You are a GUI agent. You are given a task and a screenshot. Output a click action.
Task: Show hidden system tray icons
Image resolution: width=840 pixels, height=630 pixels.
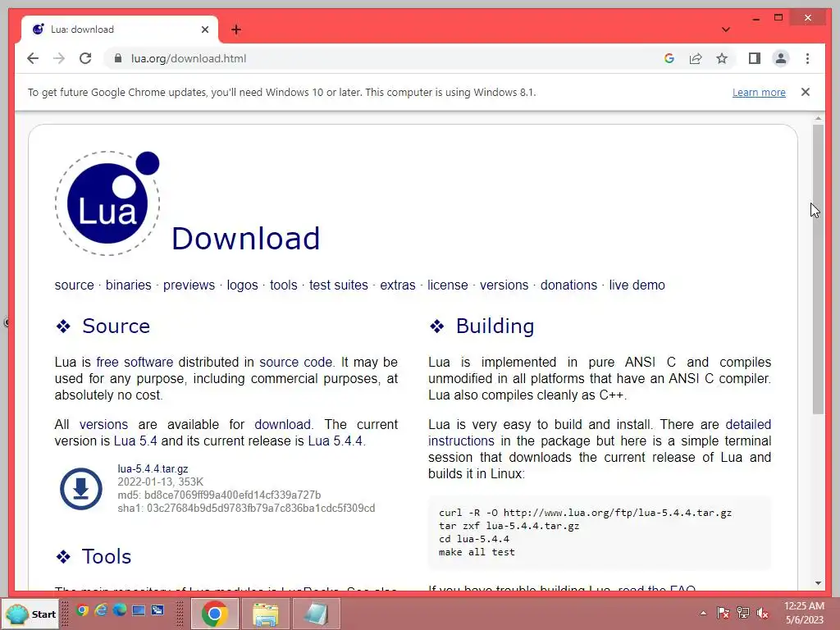(703, 614)
